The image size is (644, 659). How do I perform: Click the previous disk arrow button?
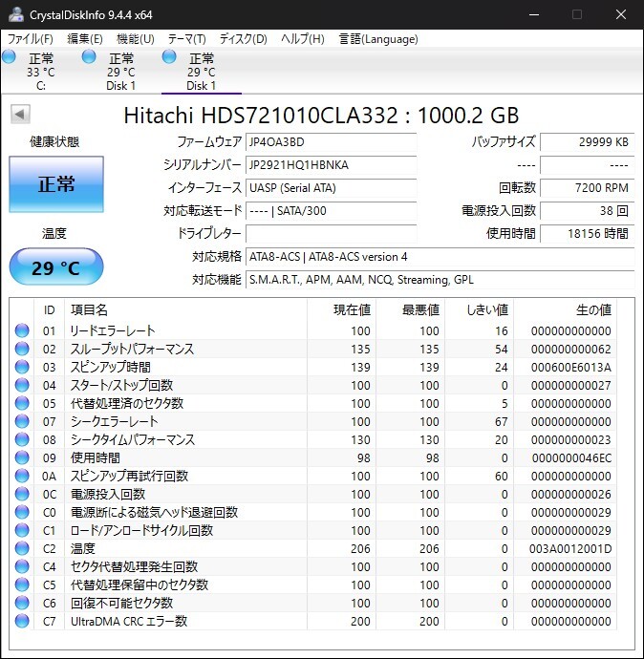[19, 116]
